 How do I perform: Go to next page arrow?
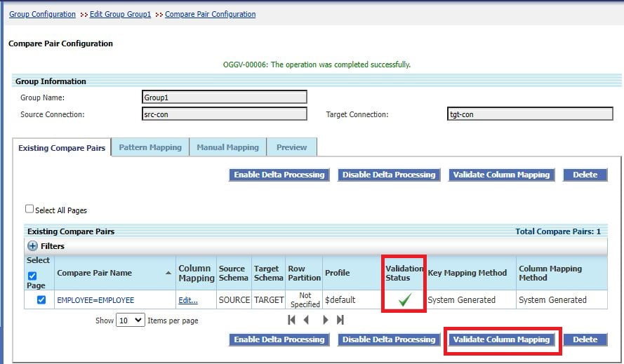(x=326, y=320)
